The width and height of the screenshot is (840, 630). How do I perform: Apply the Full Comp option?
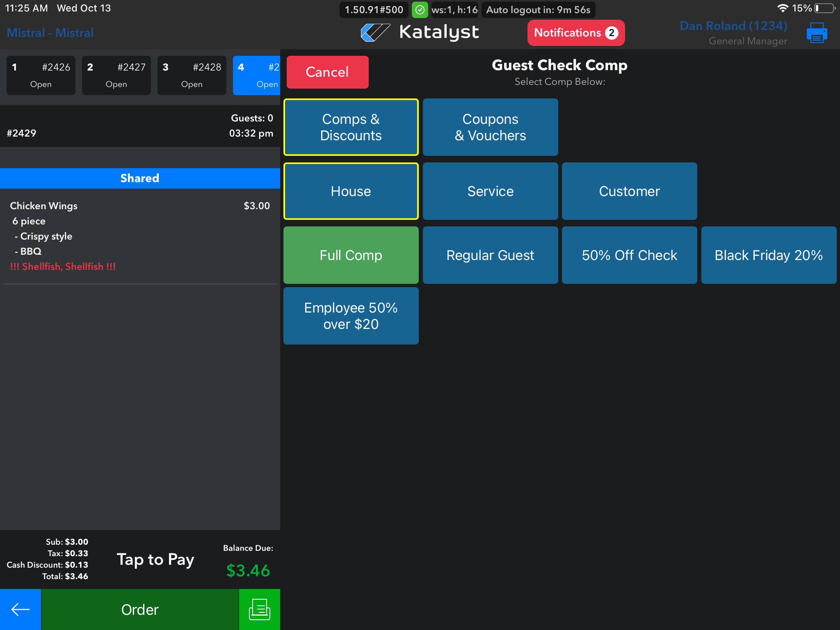click(x=351, y=255)
